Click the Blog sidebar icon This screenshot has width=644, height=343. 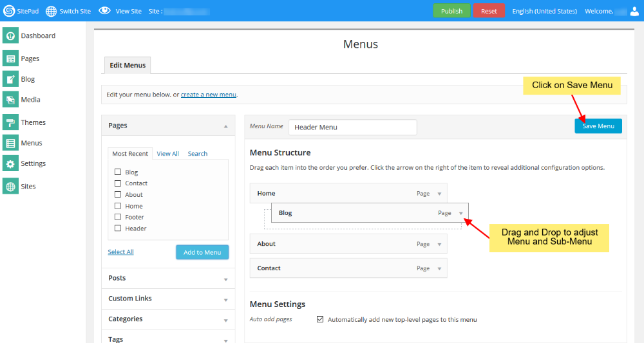tap(10, 79)
